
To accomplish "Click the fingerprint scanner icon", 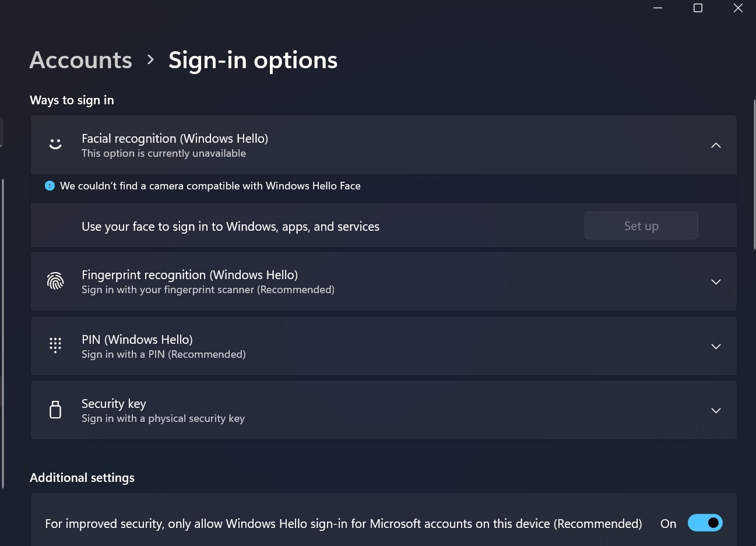I will [x=55, y=281].
